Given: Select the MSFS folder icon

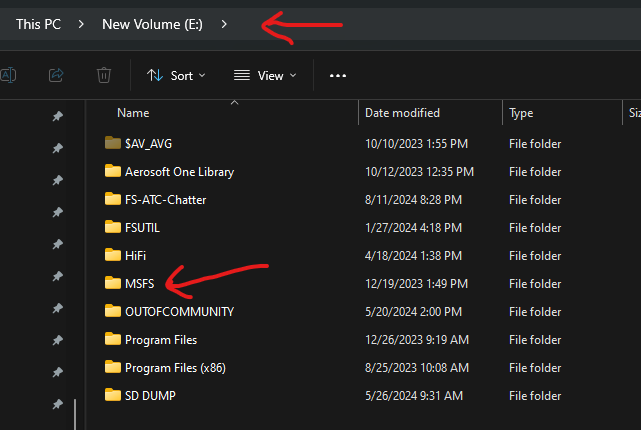Looking at the screenshot, I should [112, 283].
